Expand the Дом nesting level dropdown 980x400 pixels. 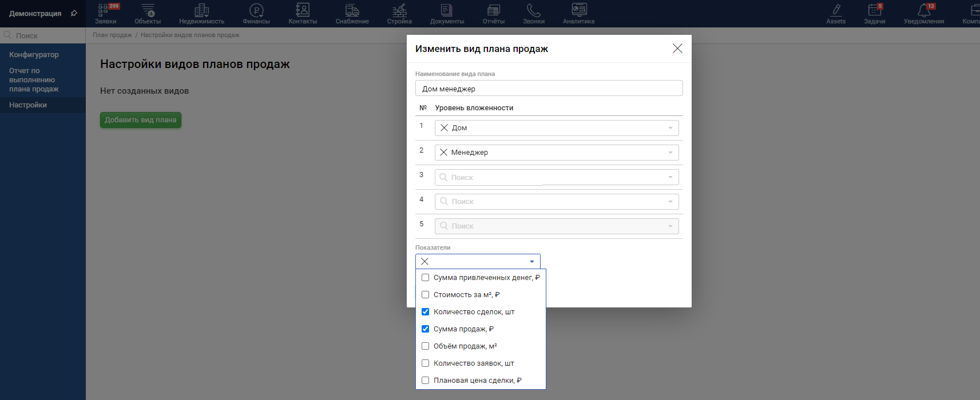click(670, 128)
